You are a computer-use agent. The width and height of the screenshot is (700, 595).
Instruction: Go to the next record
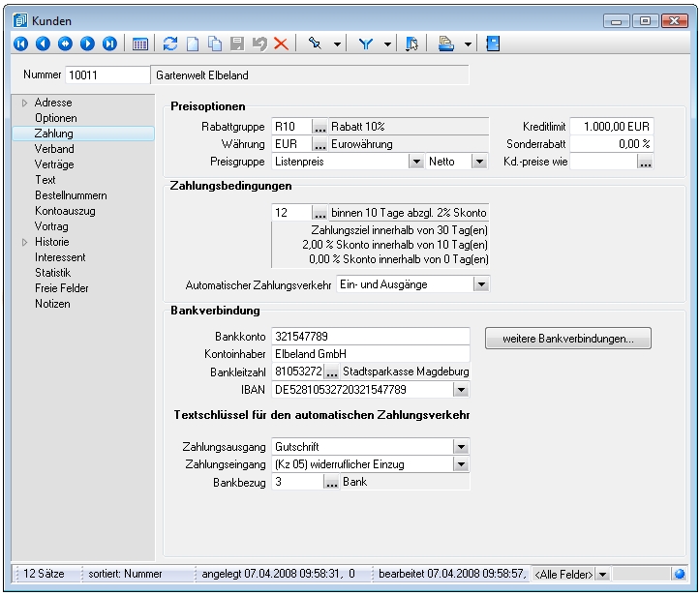pyautogui.click(x=87, y=44)
